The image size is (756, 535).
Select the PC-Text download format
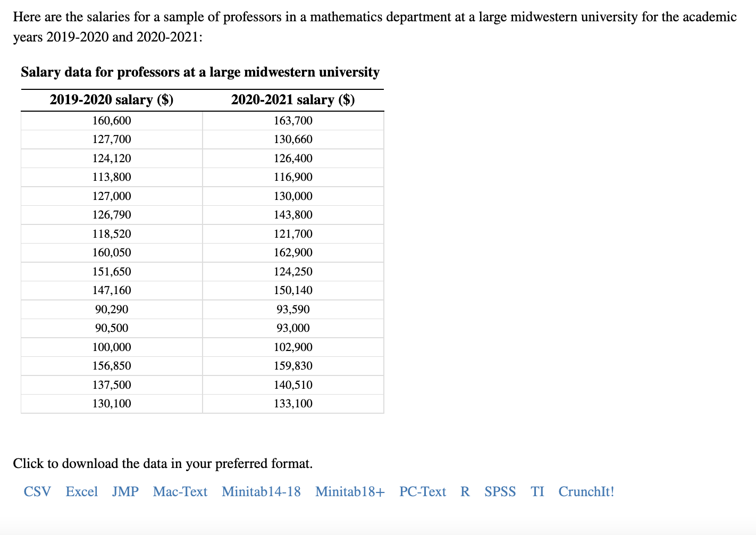(x=423, y=492)
